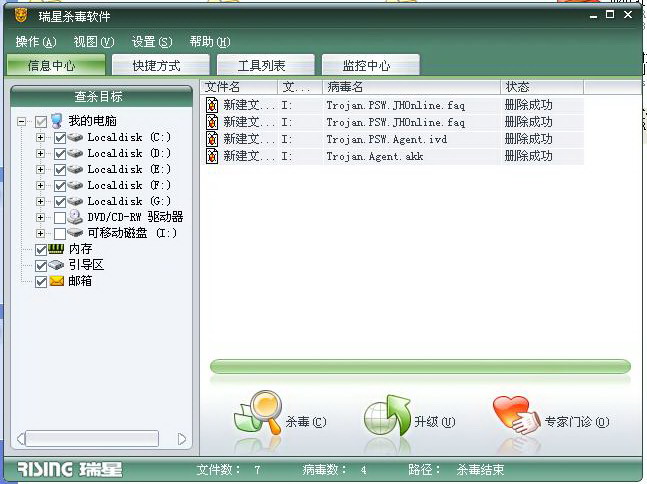Click the boot sector (引导区) icon
The height and width of the screenshot is (484, 647).
56,265
